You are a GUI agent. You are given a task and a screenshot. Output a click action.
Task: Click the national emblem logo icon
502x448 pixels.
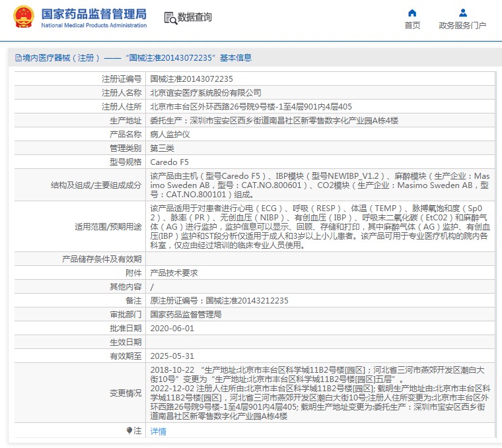tap(23, 17)
